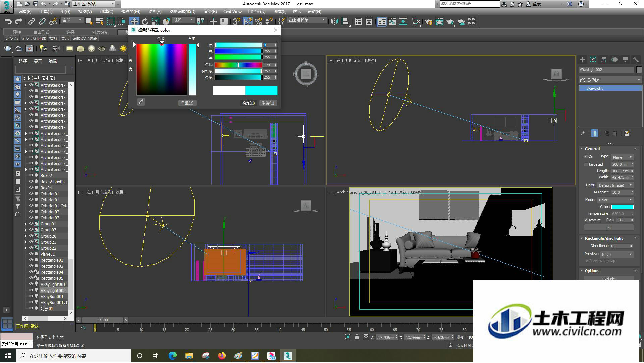
Task: Open the Utilities wrench panel icon
Action: click(x=636, y=60)
